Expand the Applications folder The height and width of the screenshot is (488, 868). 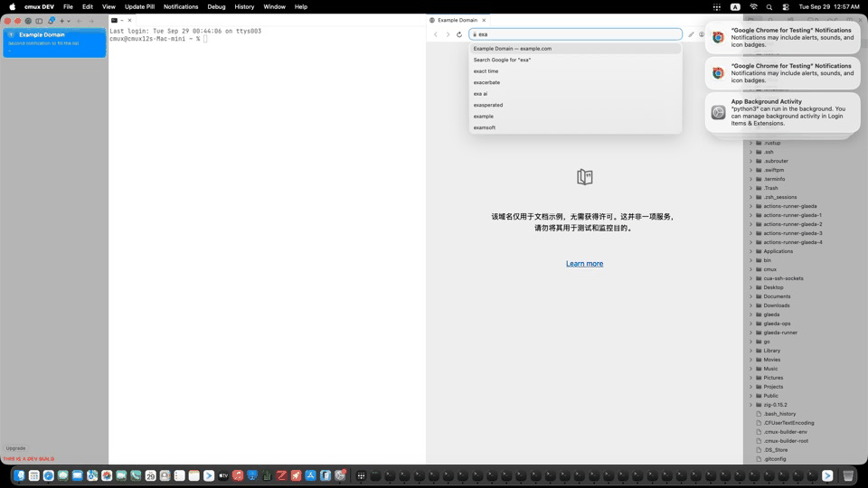pyautogui.click(x=751, y=252)
